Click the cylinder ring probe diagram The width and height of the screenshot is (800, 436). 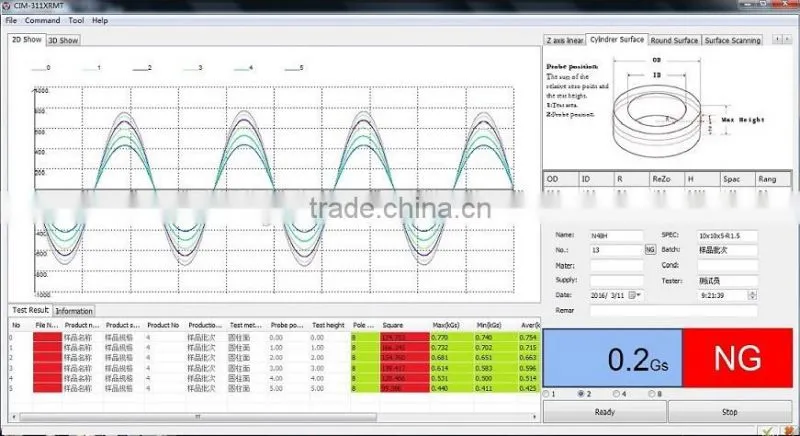[658, 120]
